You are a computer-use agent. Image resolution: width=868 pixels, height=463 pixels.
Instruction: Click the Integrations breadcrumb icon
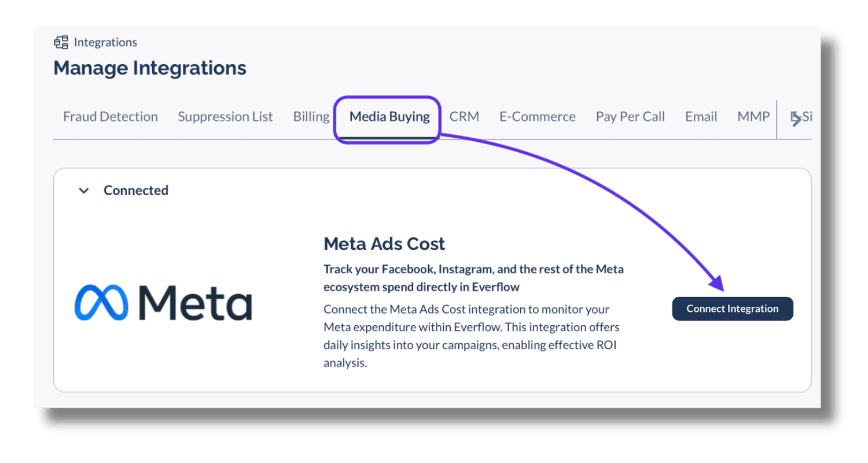(61, 42)
